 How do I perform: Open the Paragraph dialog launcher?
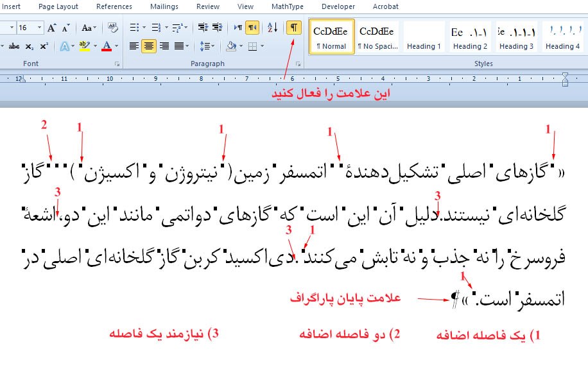point(298,64)
